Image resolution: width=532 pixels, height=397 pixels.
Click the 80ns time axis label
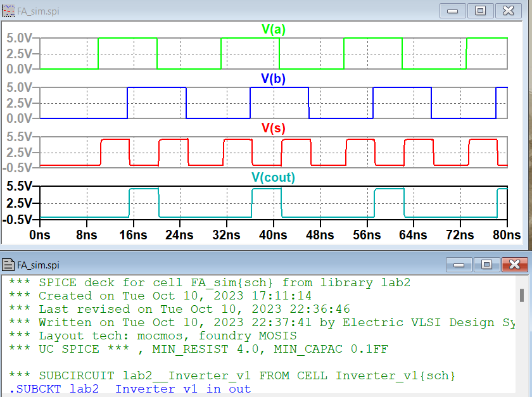coord(507,235)
